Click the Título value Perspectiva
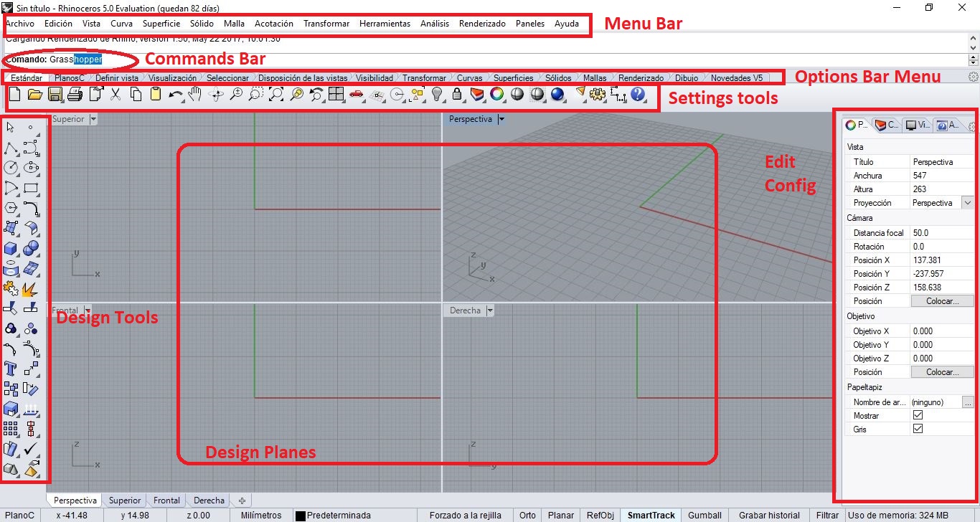The height and width of the screenshot is (522, 980). click(942, 162)
